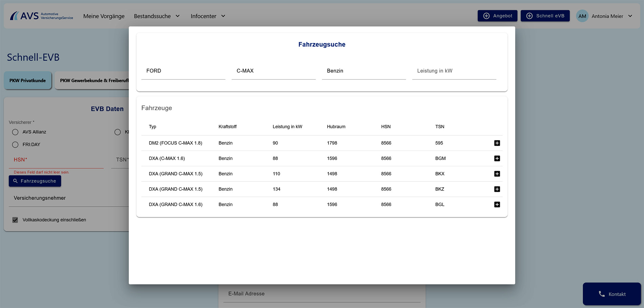Expand the Bestandssuche menu
Image resolution: width=644 pixels, height=308 pixels.
pos(157,16)
